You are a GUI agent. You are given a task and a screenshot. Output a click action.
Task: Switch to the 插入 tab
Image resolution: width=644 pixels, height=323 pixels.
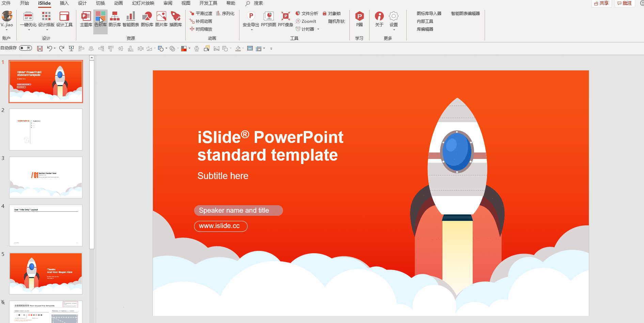click(x=64, y=3)
